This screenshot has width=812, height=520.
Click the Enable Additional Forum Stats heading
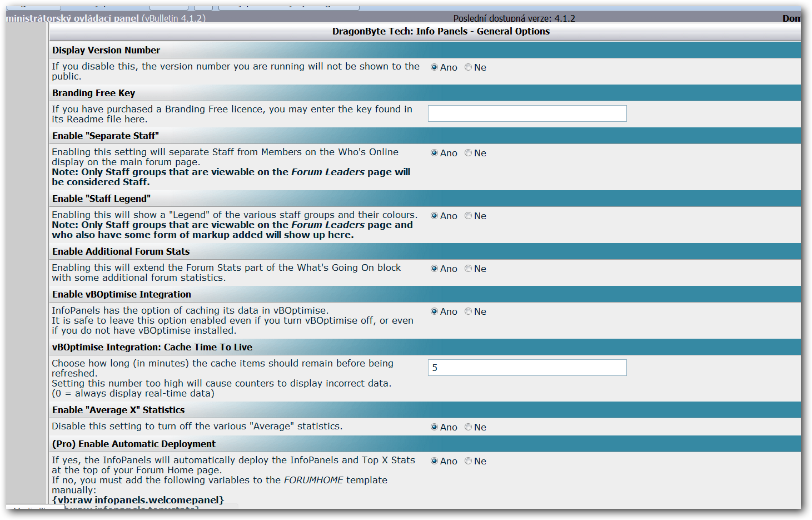(121, 251)
